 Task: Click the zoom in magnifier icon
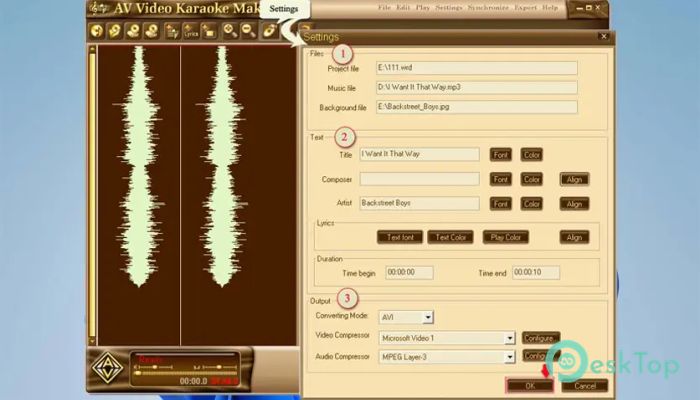click(x=230, y=31)
